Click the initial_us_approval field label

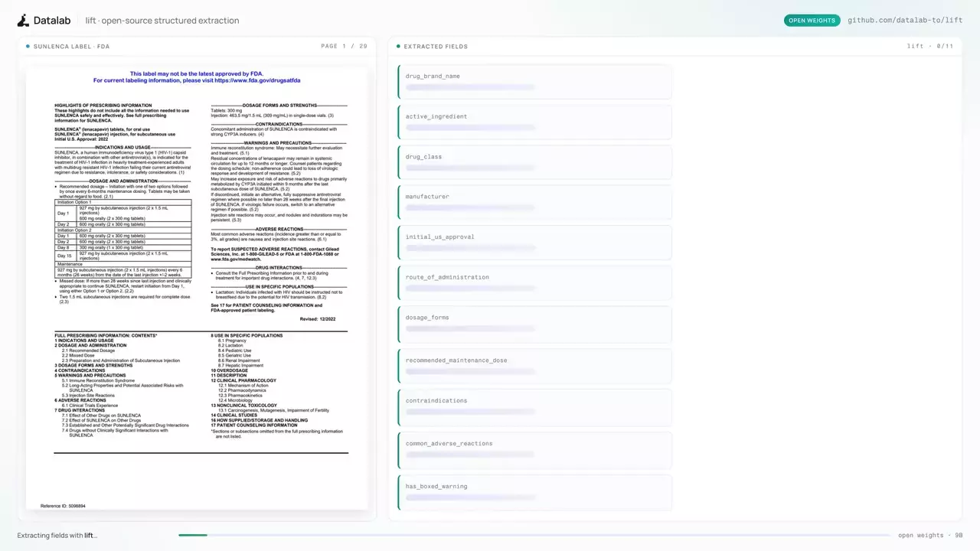tap(439, 237)
